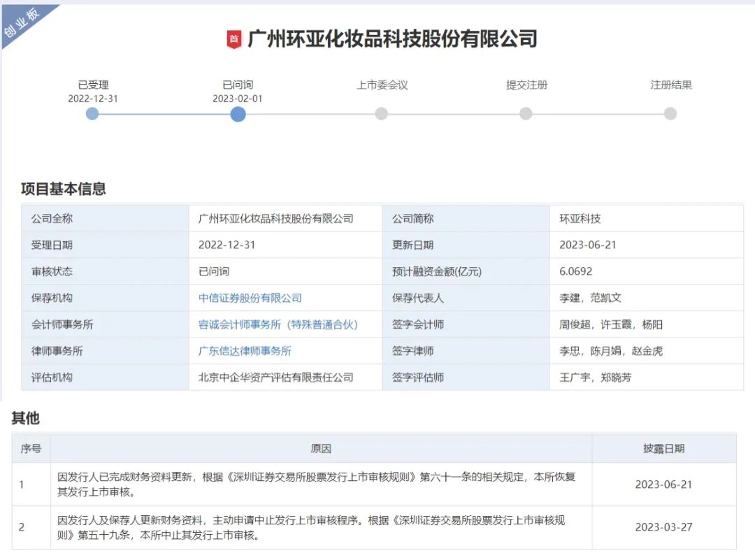Click the 上市委会议 progress step dot
The height and width of the screenshot is (560, 755).
click(381, 113)
